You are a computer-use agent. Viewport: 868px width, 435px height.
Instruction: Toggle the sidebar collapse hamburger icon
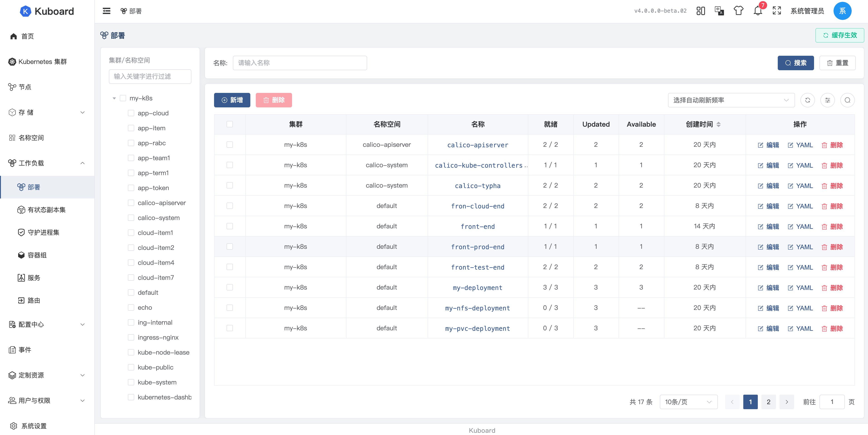coord(107,11)
